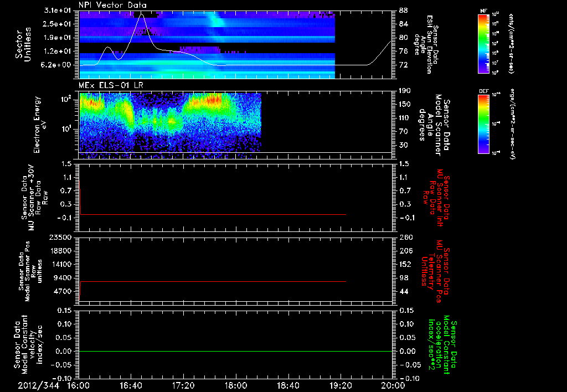The height and width of the screenshot is (392, 567).
Task: Click the '30' scanner angle tick label
Action: click(x=403, y=145)
